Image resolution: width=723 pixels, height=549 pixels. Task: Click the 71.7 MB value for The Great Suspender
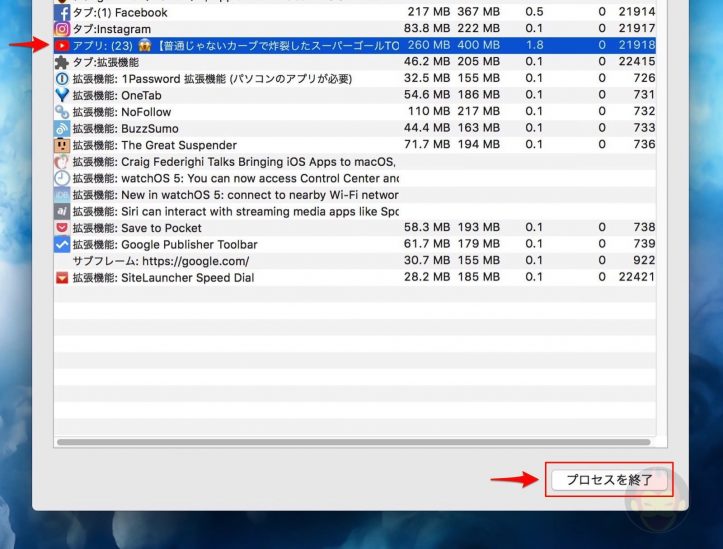[427, 144]
